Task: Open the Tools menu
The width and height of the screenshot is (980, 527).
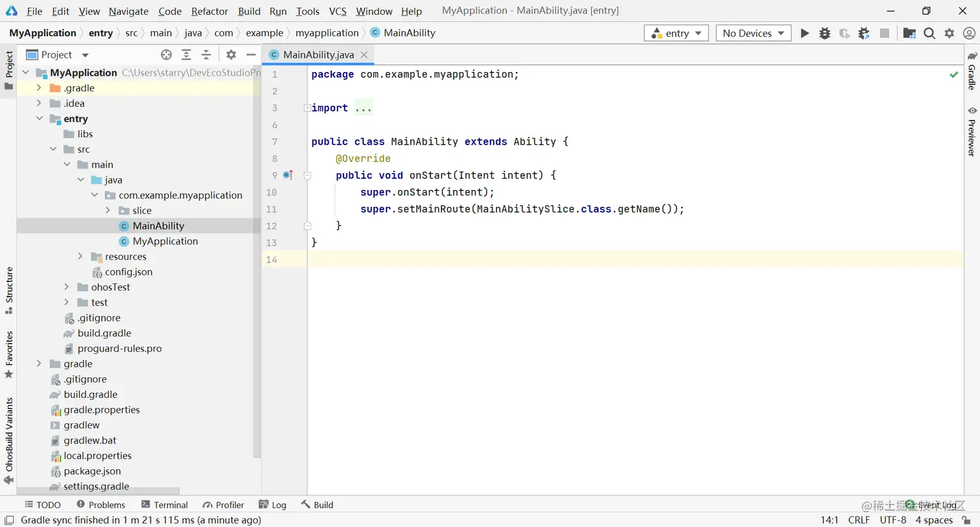Action: [x=308, y=11]
